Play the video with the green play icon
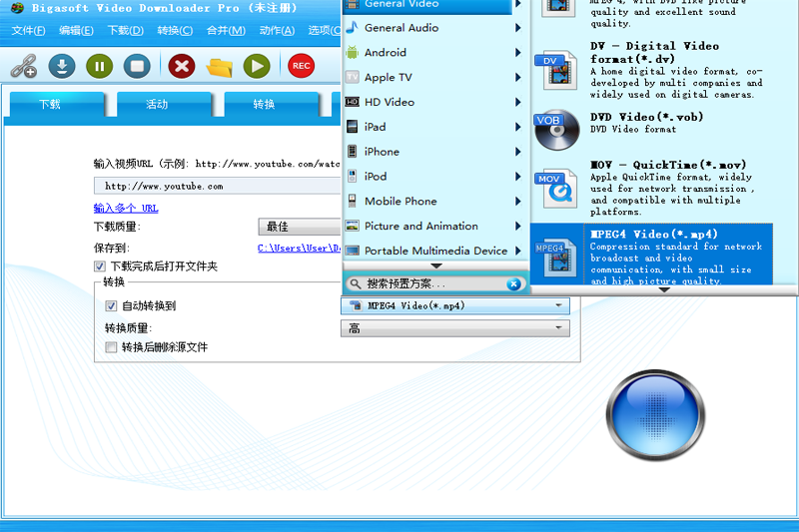 pos(257,66)
